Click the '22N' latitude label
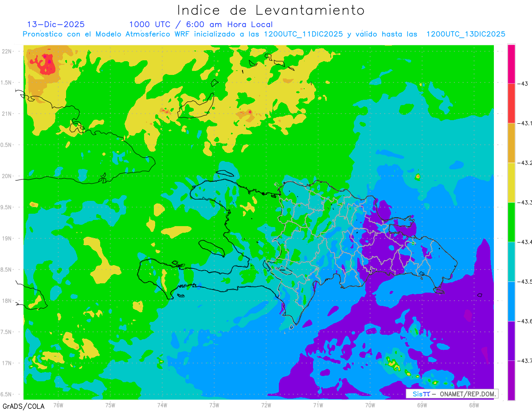 [x=8, y=51]
